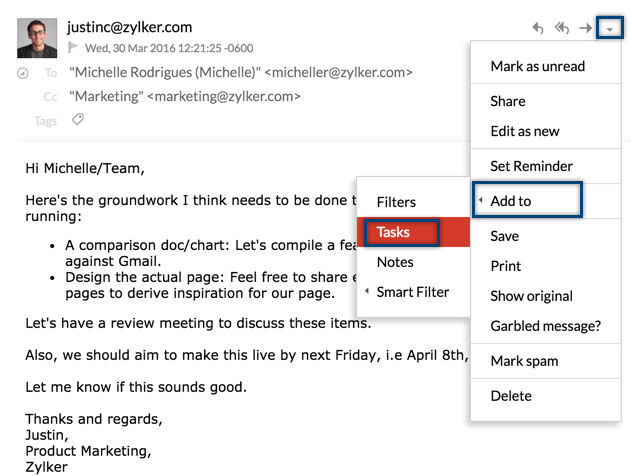Select Filters from the submenu
The image size is (631, 476).
click(396, 202)
